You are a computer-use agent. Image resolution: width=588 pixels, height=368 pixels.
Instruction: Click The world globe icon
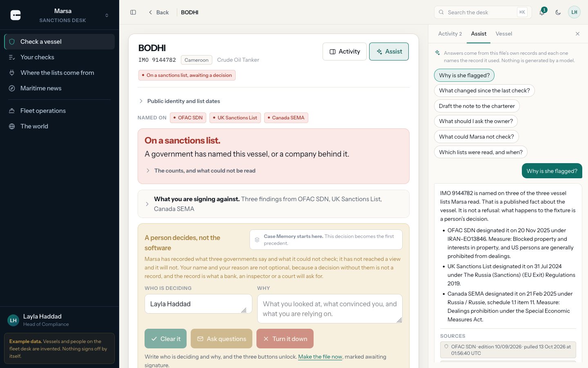click(12, 126)
